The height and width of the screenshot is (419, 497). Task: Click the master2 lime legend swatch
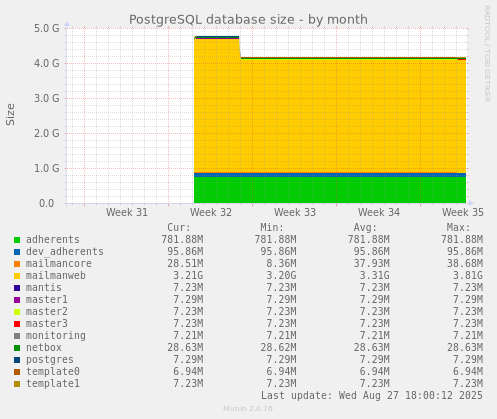click(17, 312)
